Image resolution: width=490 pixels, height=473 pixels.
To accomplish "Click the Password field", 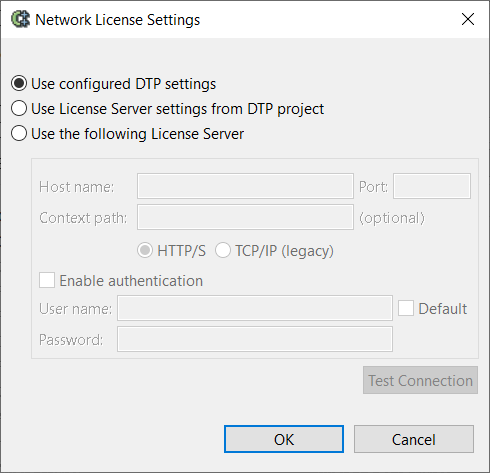I will [255, 339].
